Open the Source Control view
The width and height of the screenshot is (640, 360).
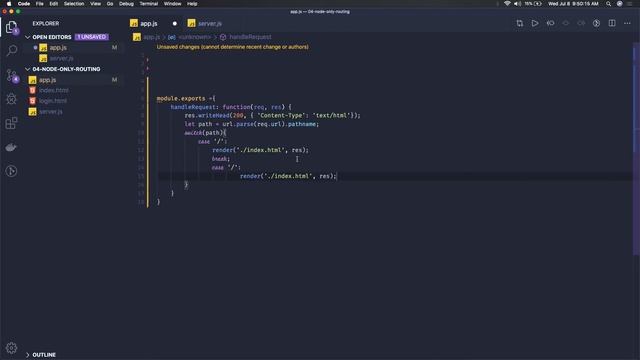click(x=11, y=76)
